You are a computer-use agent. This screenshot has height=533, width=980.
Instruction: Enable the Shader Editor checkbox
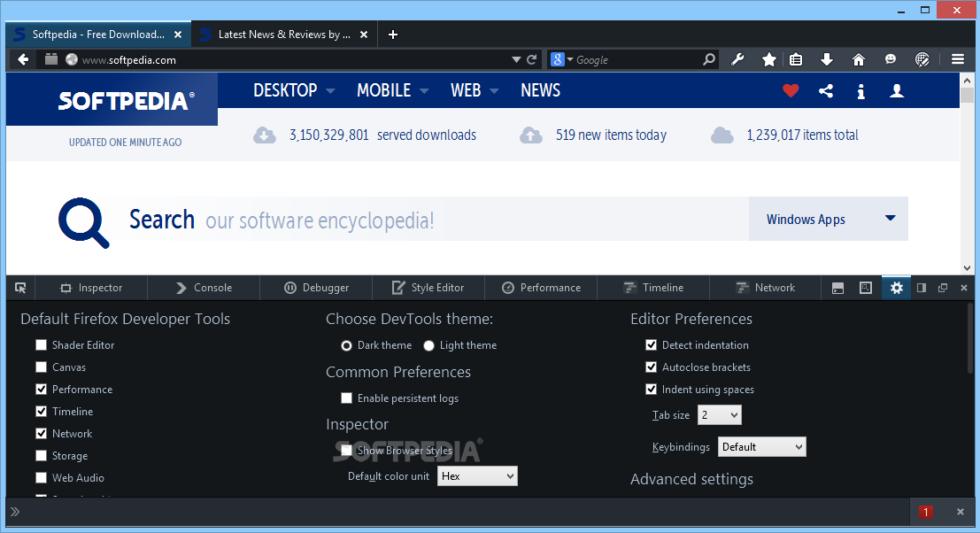[x=42, y=345]
